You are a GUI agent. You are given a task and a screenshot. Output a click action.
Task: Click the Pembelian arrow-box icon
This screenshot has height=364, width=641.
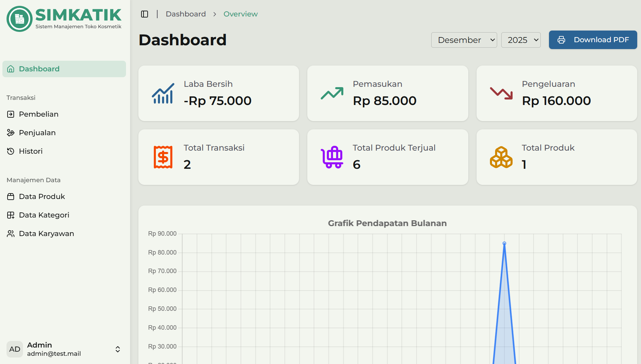click(11, 114)
